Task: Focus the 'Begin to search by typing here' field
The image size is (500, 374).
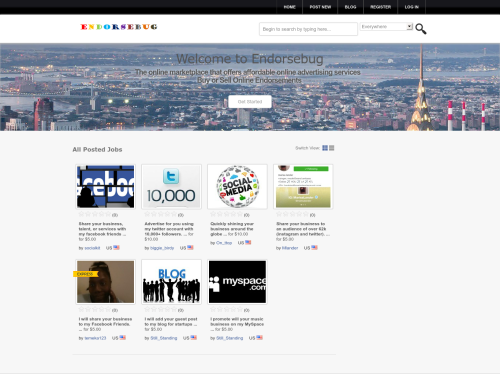Action: 308,29
